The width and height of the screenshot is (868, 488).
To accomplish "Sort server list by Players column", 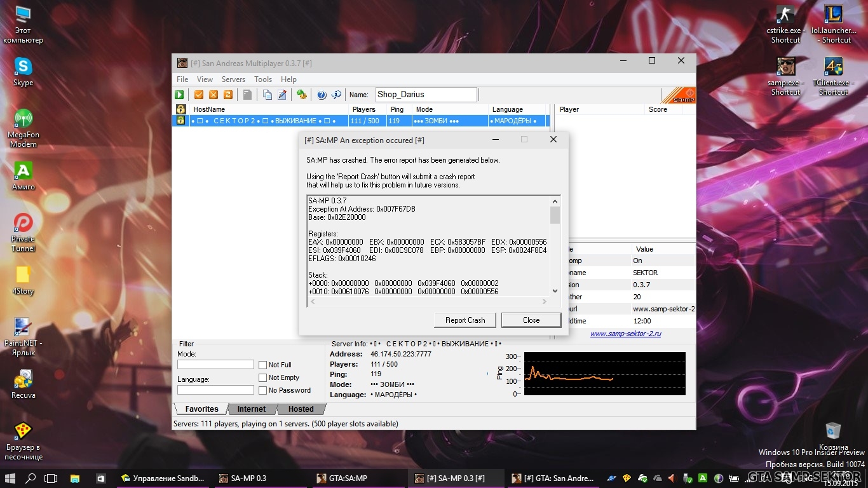I will coord(368,109).
